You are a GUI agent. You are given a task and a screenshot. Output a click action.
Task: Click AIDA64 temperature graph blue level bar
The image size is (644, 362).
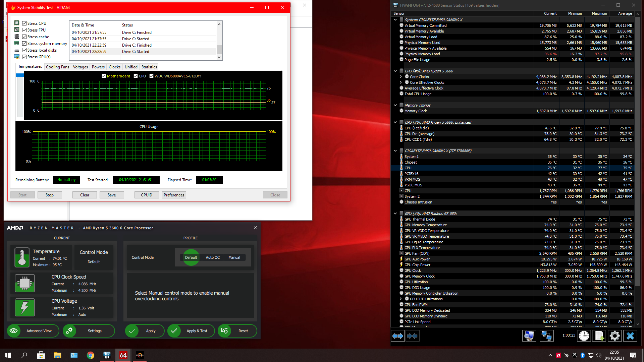(x=20, y=75)
